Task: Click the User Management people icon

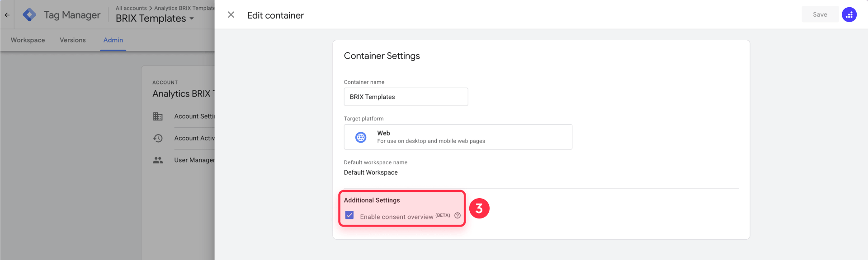Action: 158,160
